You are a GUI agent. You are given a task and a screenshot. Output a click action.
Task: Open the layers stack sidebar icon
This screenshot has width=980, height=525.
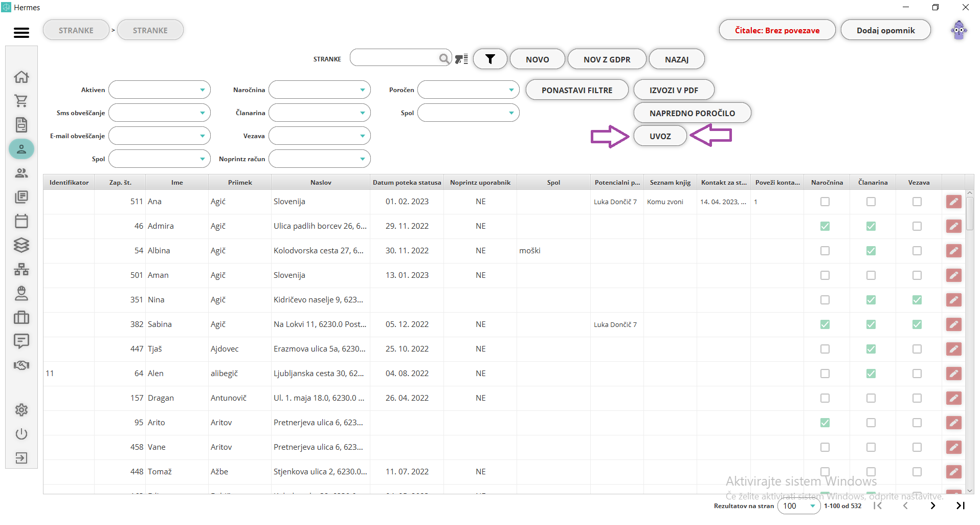coord(21,245)
